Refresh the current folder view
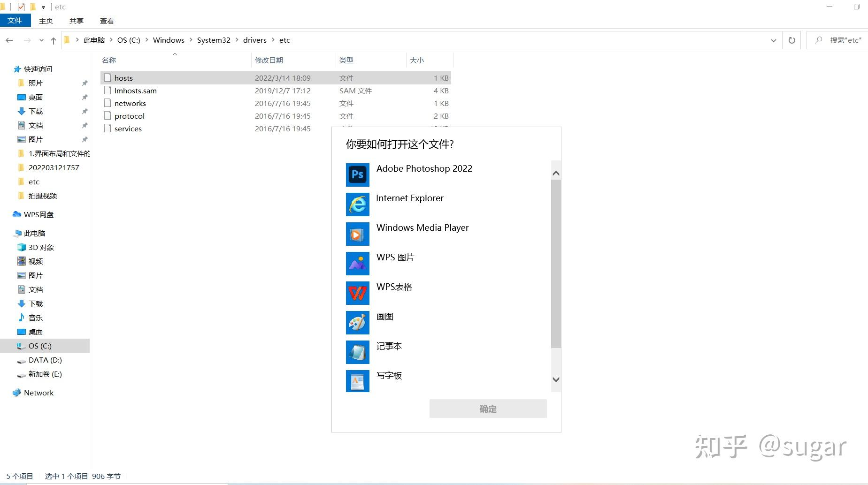The width and height of the screenshot is (868, 485). [791, 40]
